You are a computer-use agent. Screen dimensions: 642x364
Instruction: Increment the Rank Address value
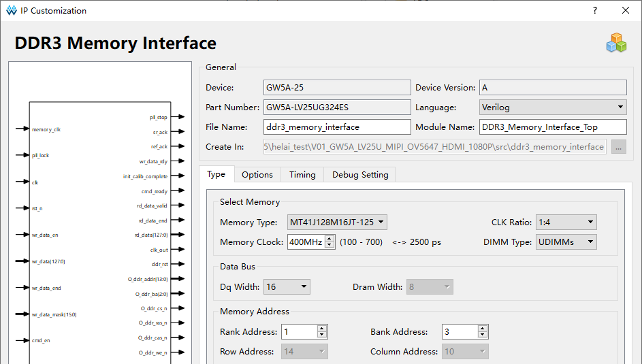pos(322,329)
